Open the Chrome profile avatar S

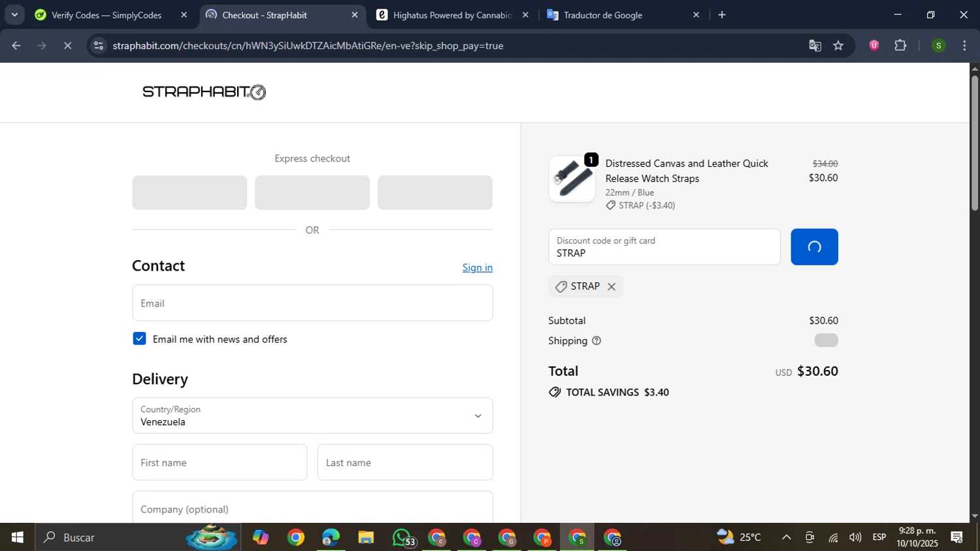click(939, 46)
